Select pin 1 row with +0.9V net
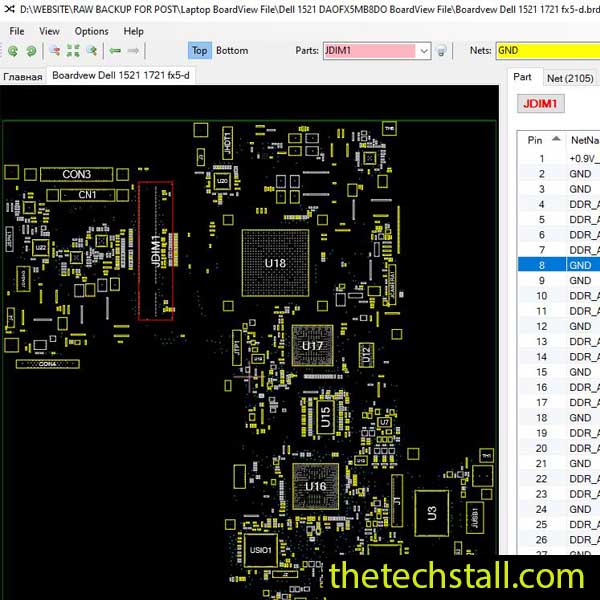 point(559,158)
